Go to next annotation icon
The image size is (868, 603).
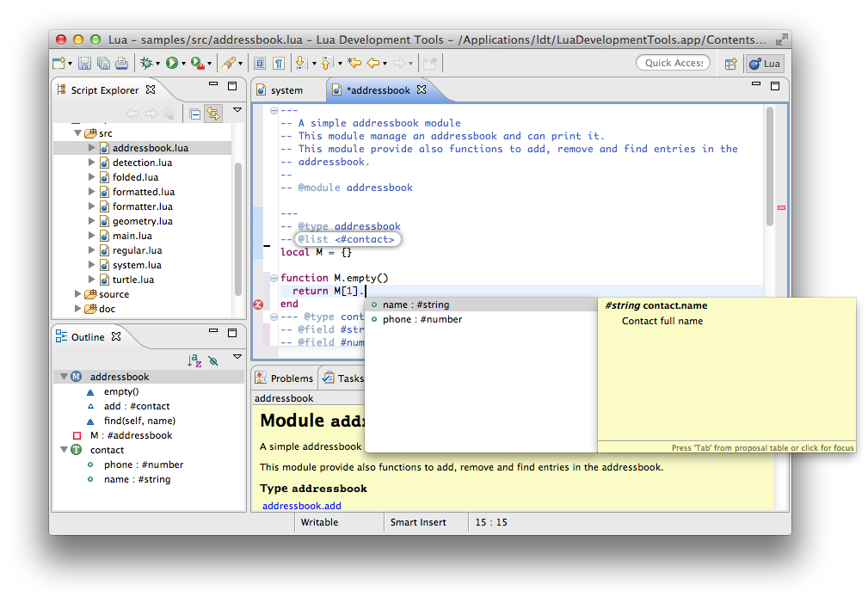coord(300,63)
